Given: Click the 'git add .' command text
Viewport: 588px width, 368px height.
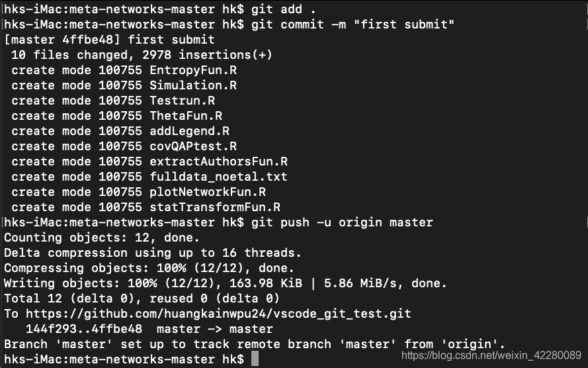Looking at the screenshot, I should [284, 9].
